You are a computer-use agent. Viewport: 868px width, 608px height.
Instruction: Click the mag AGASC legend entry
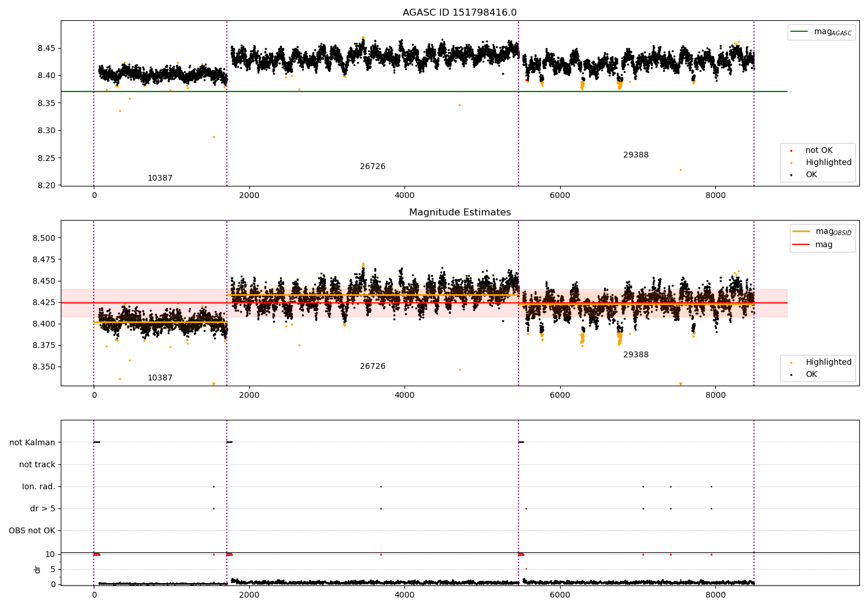(822, 32)
